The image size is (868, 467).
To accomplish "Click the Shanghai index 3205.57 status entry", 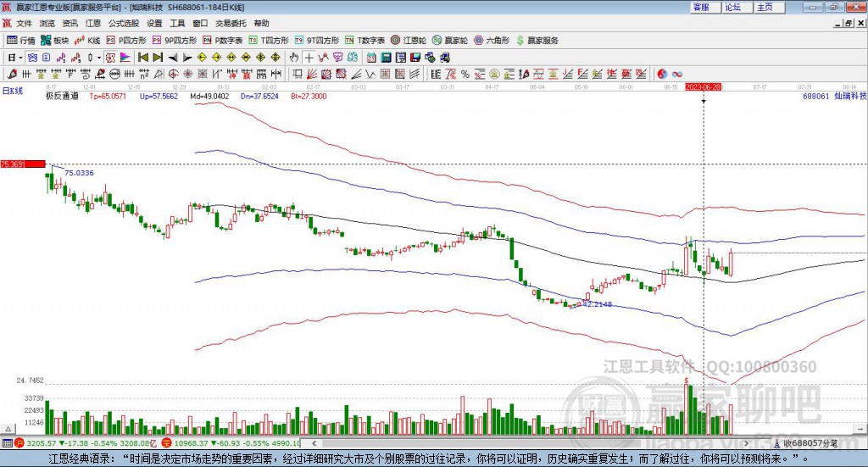I will tap(41, 443).
